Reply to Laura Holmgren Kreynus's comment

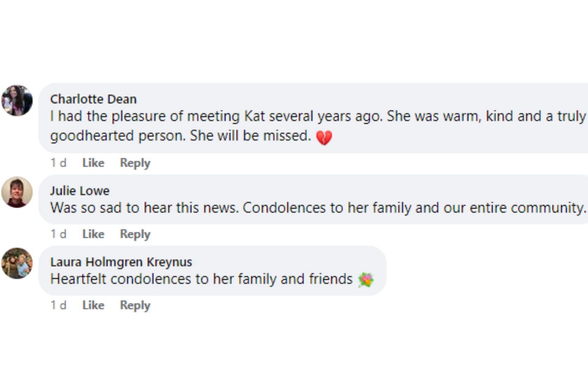(x=135, y=305)
